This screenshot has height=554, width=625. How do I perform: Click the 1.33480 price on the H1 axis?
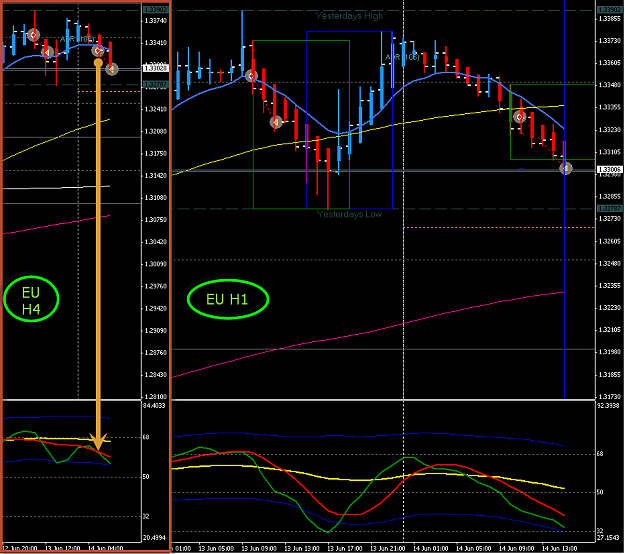tap(610, 85)
